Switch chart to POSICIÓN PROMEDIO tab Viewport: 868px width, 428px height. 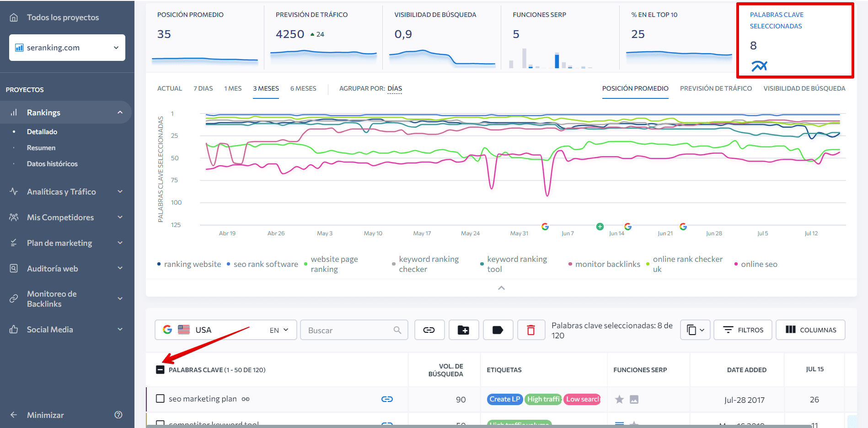(635, 88)
